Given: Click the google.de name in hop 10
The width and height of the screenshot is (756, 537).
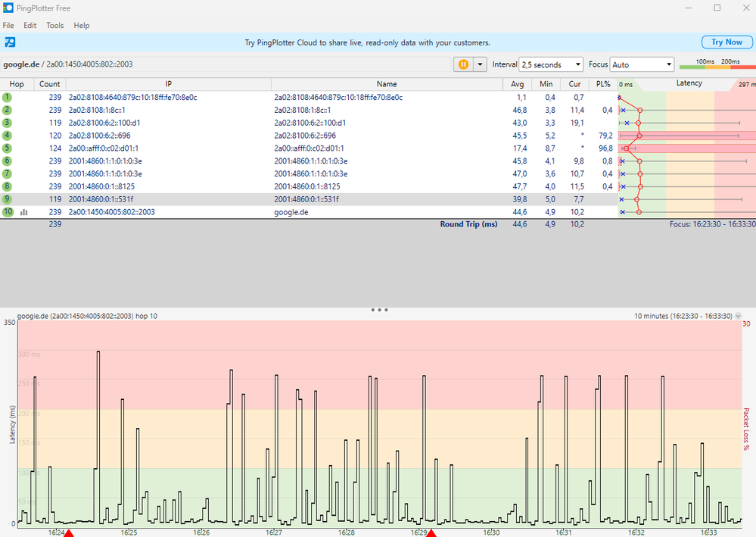Looking at the screenshot, I should click(291, 212).
